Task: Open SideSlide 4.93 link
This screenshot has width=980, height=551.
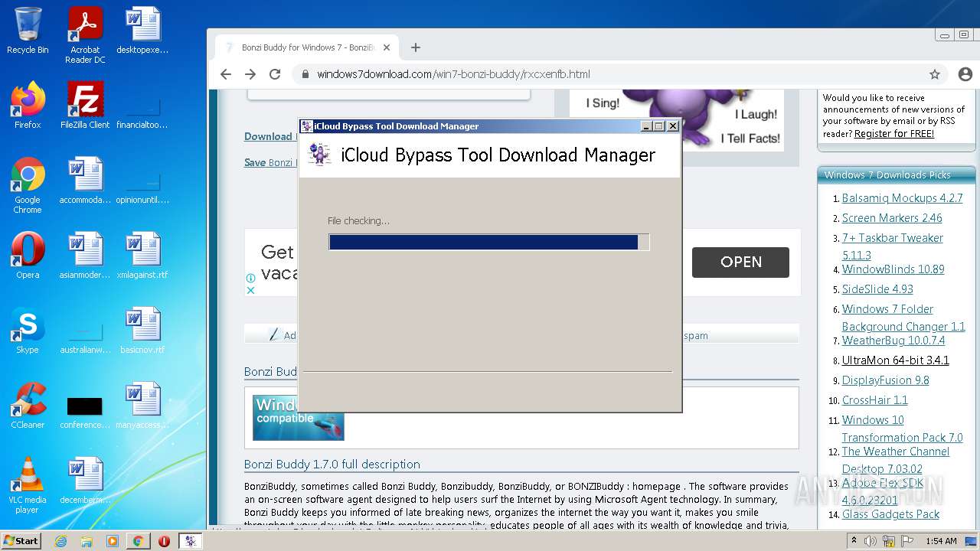Action: point(877,289)
